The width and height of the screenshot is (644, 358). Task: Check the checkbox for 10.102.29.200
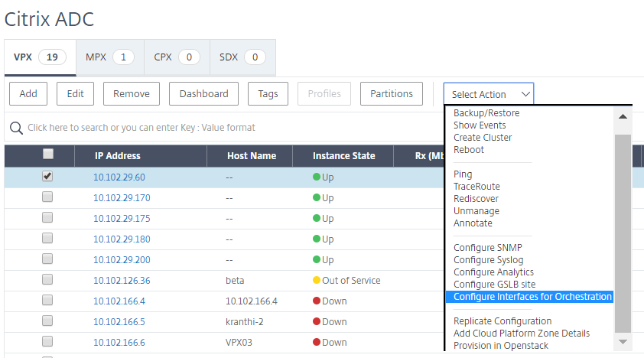click(47, 259)
